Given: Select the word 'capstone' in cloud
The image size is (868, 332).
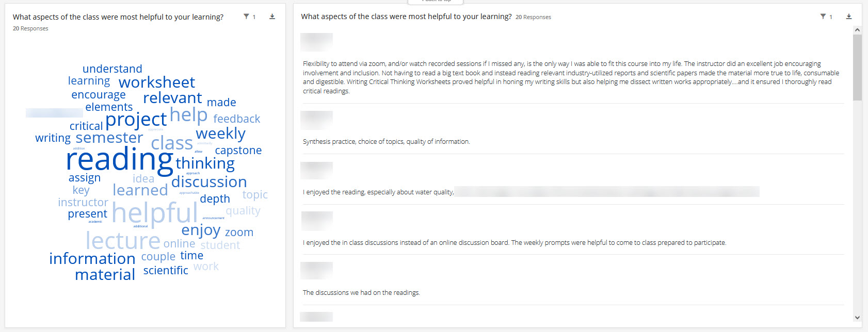Looking at the screenshot, I should 238,151.
